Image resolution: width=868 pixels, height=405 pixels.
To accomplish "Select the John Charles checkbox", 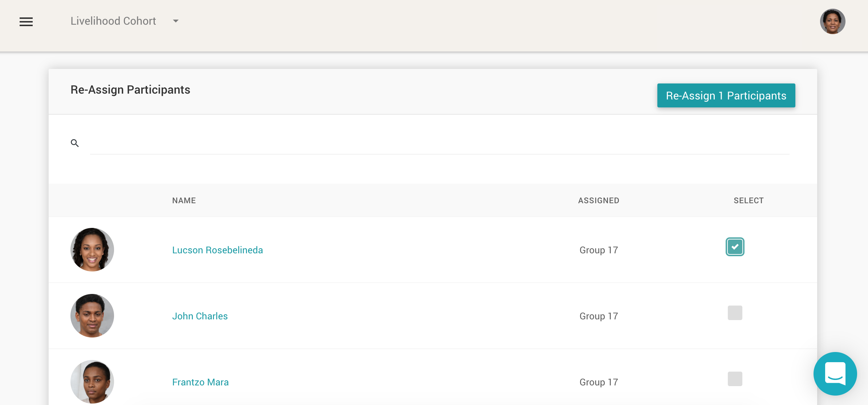I will [x=735, y=313].
